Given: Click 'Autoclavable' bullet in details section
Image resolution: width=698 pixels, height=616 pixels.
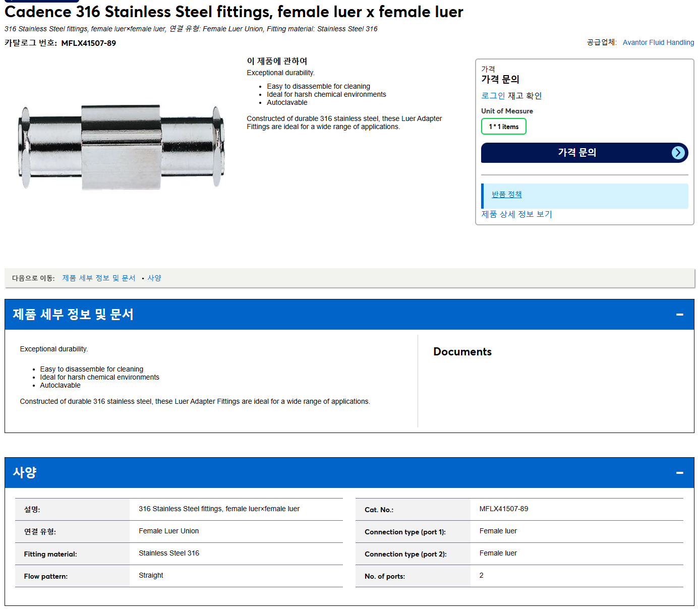Looking at the screenshot, I should coord(60,386).
